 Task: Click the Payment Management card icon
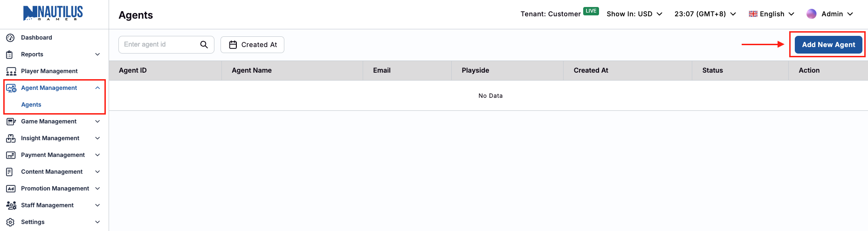pyautogui.click(x=11, y=155)
